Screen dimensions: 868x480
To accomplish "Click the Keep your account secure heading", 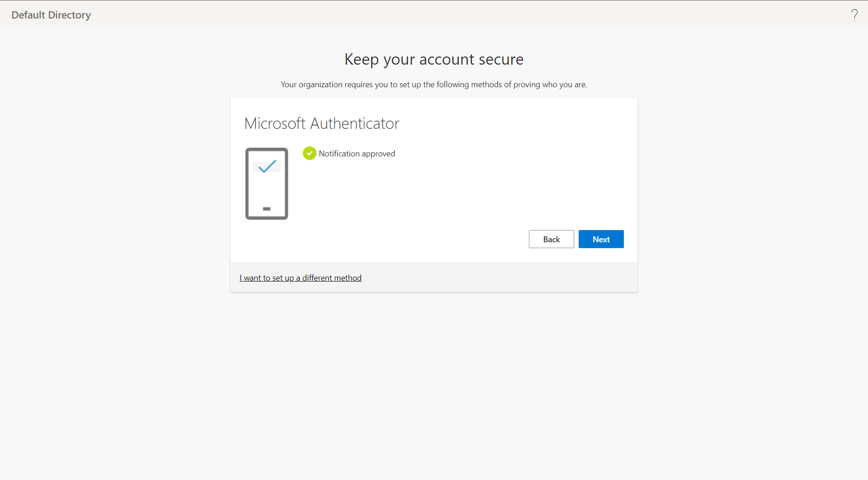I will click(x=434, y=59).
